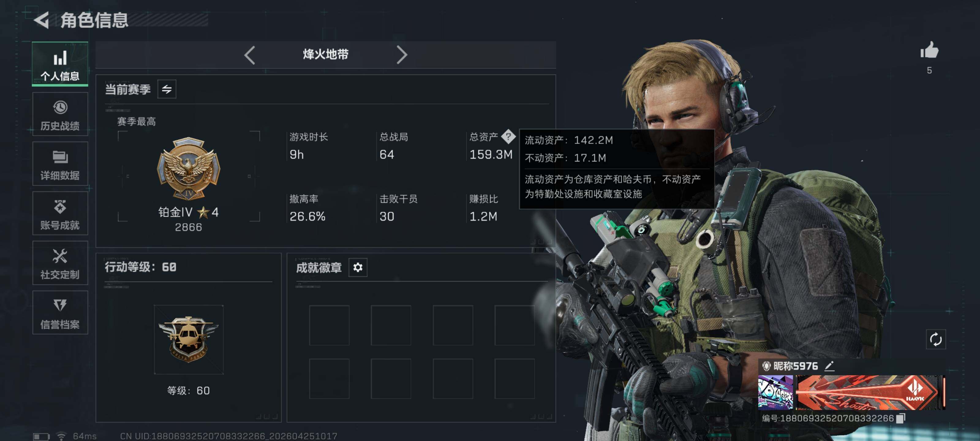
Task: Click the back arrow beside 角色信息
Action: [41, 20]
